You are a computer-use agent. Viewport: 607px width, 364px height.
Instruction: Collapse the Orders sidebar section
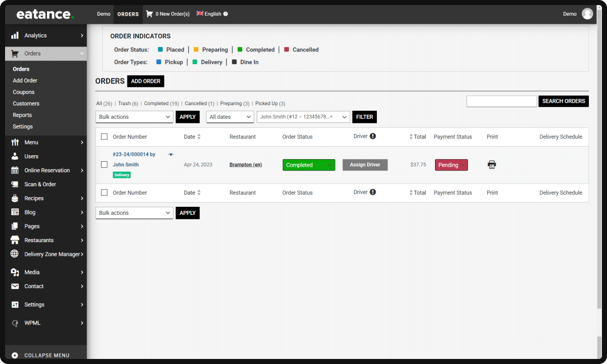pyautogui.click(x=82, y=54)
